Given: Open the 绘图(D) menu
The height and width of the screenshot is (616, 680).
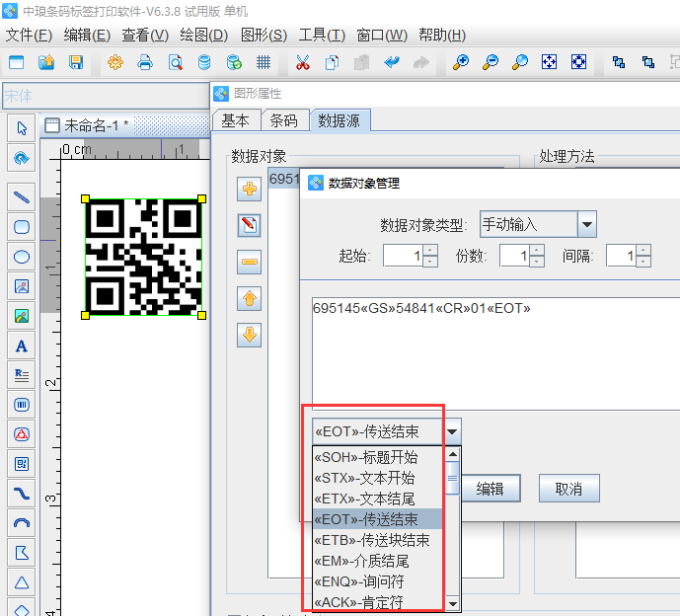Looking at the screenshot, I should click(x=203, y=35).
